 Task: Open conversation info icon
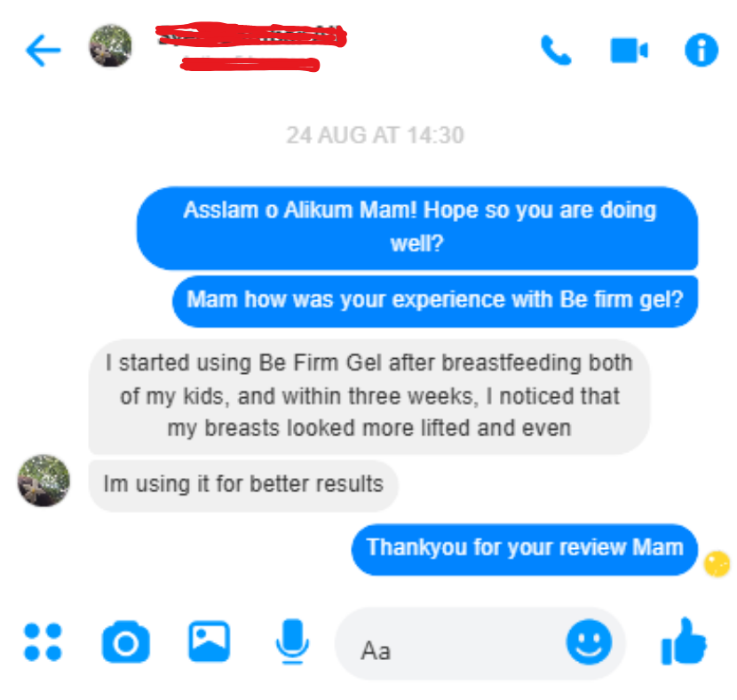(701, 50)
